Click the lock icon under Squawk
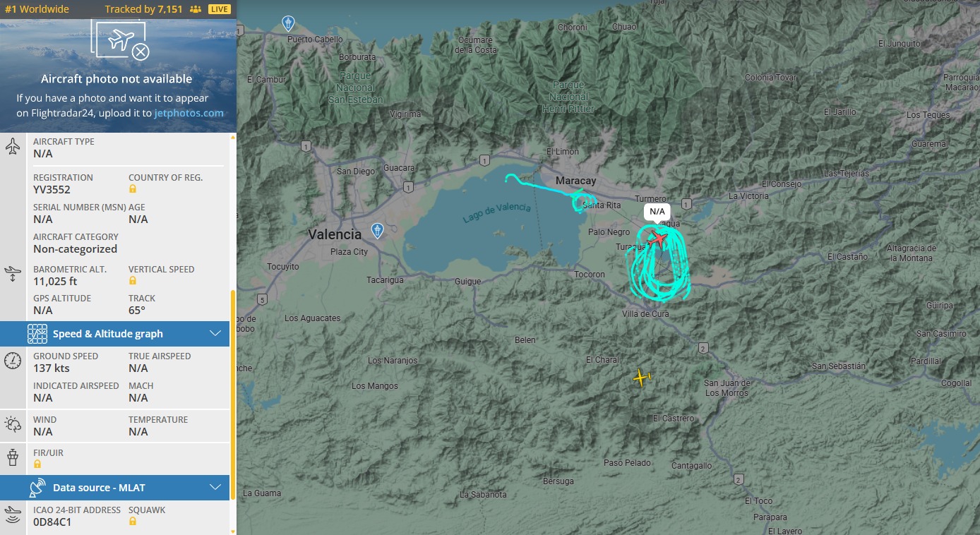Image resolution: width=980 pixels, height=535 pixels. pos(133,522)
